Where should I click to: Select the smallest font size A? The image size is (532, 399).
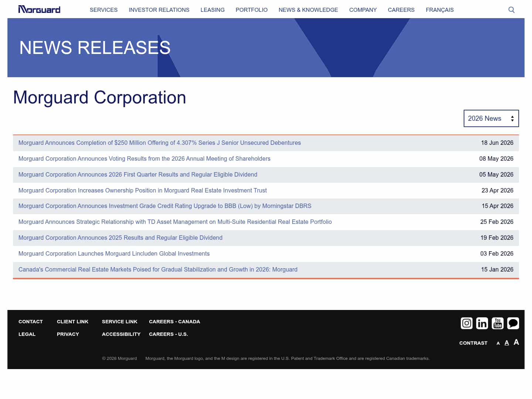click(x=498, y=343)
